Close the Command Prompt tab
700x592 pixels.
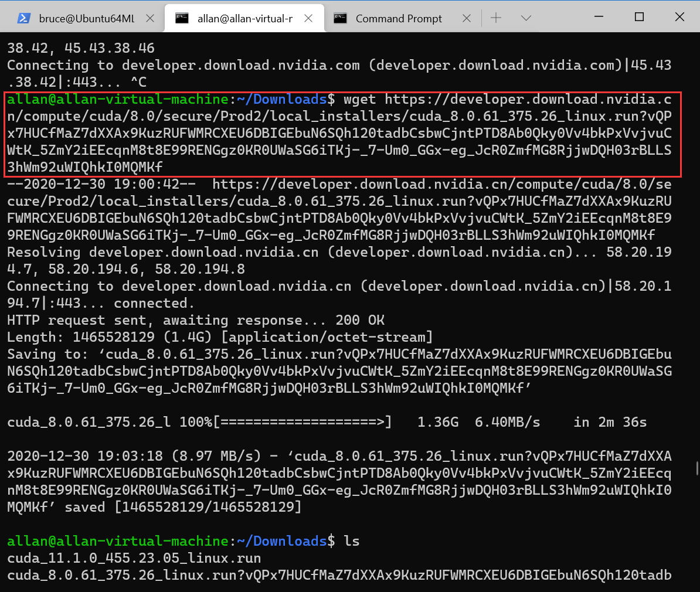tap(467, 18)
